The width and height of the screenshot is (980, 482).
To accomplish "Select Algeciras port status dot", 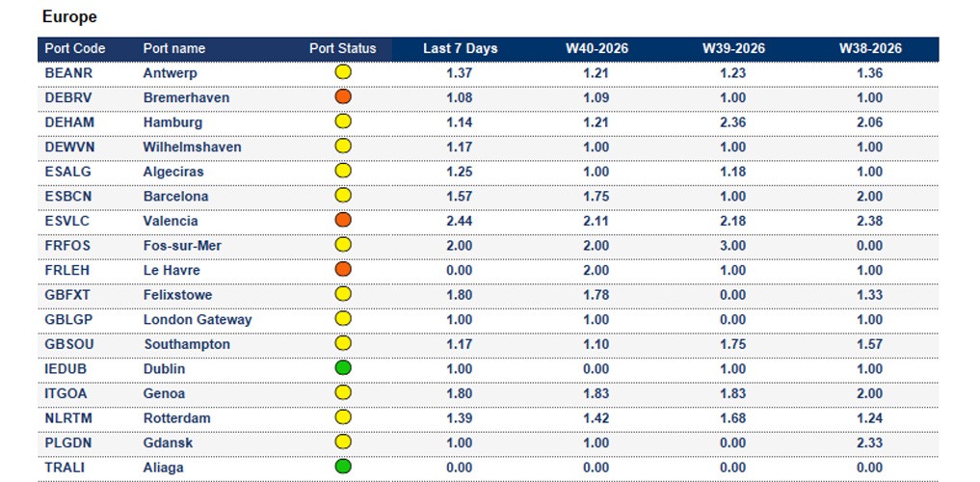I will tap(343, 171).
